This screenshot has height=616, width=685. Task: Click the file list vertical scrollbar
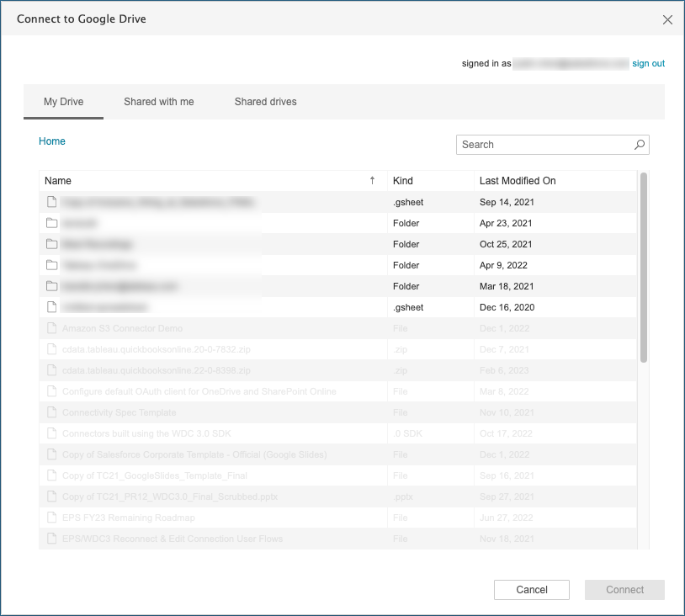point(643,268)
